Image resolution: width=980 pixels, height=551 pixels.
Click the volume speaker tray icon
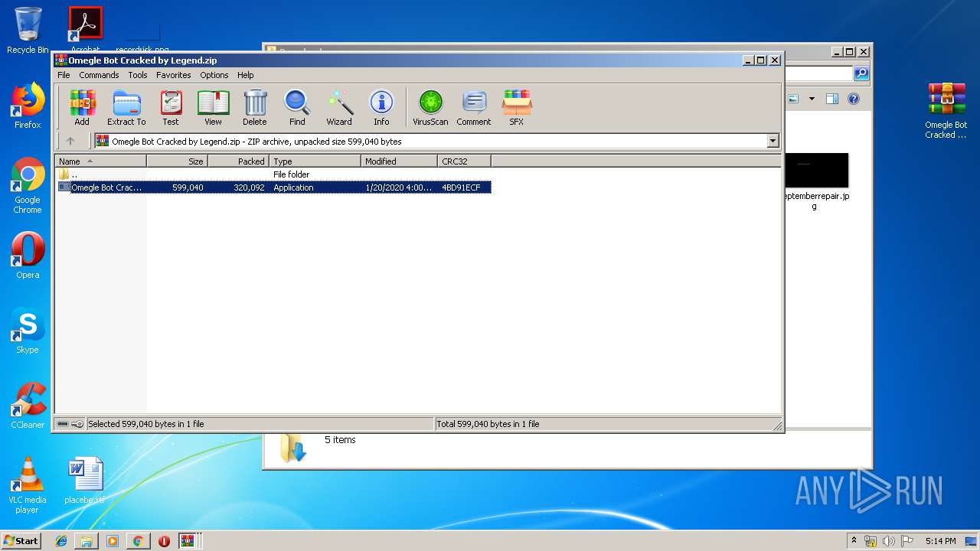click(888, 541)
